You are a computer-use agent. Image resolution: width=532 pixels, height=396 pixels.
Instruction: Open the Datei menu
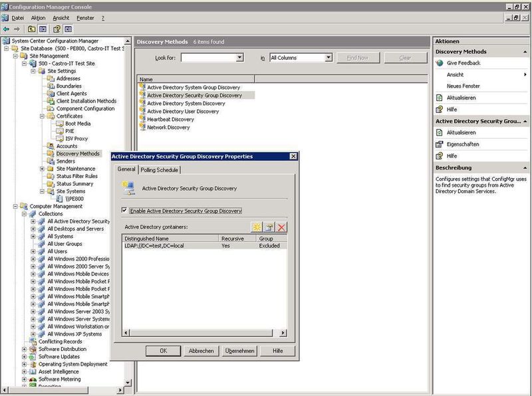click(18, 18)
